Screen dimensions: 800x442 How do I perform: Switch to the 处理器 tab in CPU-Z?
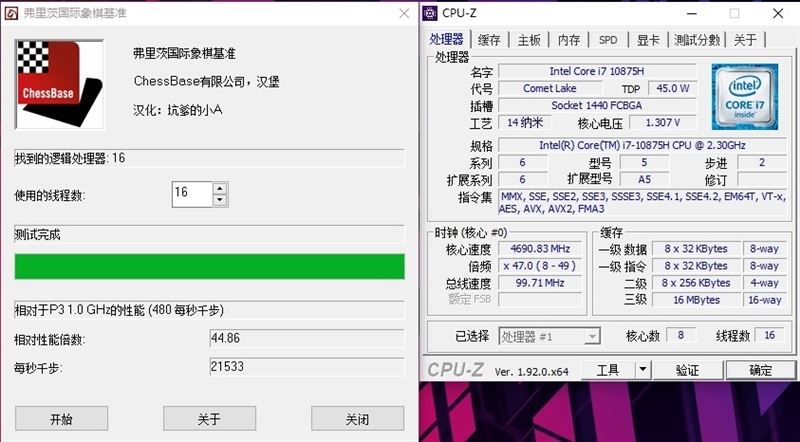446,39
